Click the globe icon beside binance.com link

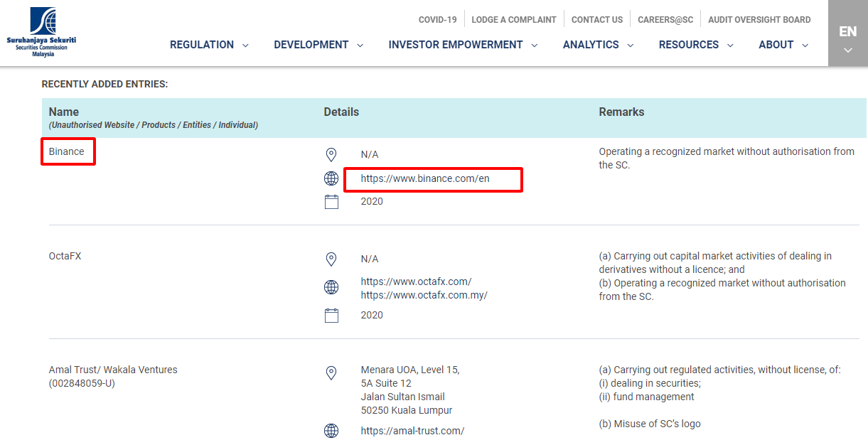tap(331, 178)
